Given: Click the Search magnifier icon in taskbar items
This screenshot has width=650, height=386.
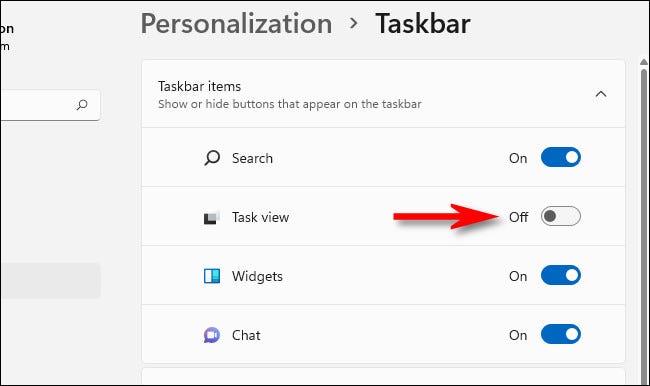Looking at the screenshot, I should click(212, 158).
